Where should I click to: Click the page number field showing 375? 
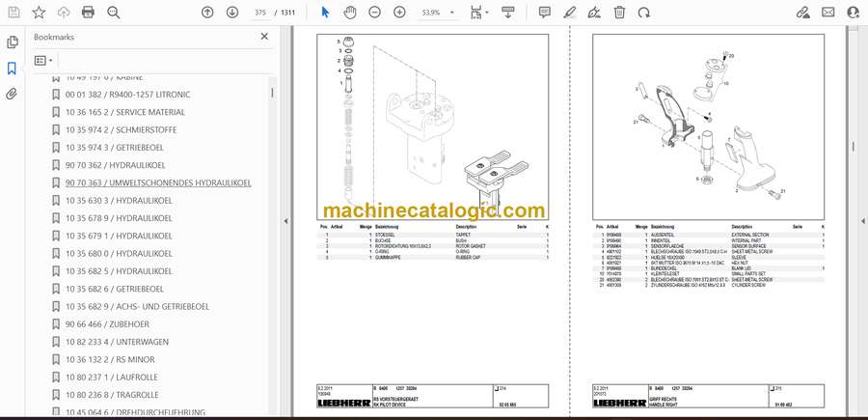click(x=259, y=13)
